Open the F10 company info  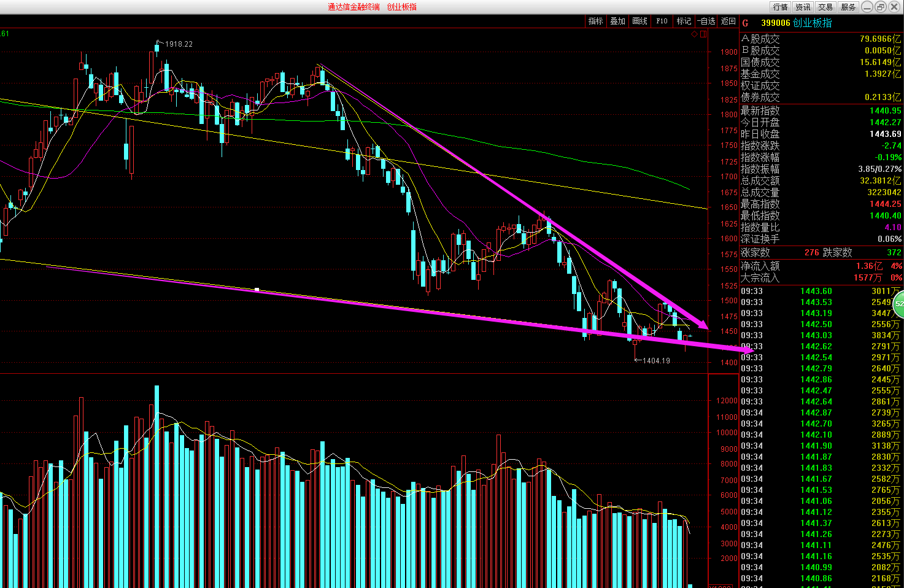(x=662, y=21)
